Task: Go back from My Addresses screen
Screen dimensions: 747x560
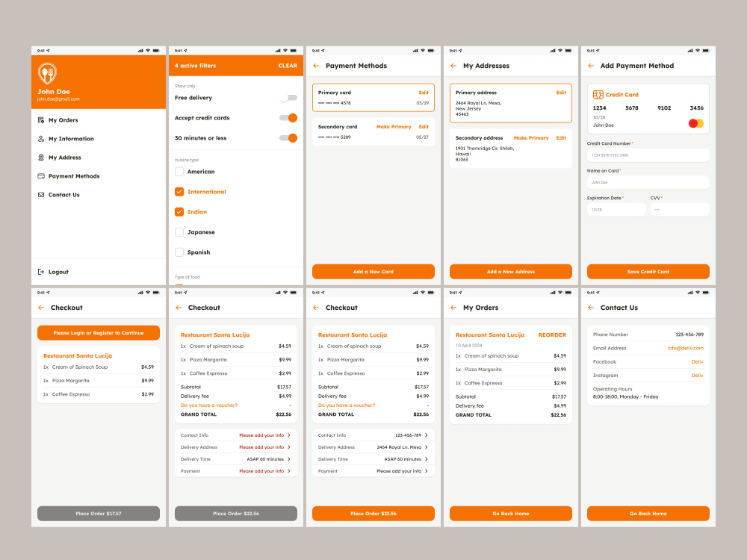Action: [x=453, y=66]
